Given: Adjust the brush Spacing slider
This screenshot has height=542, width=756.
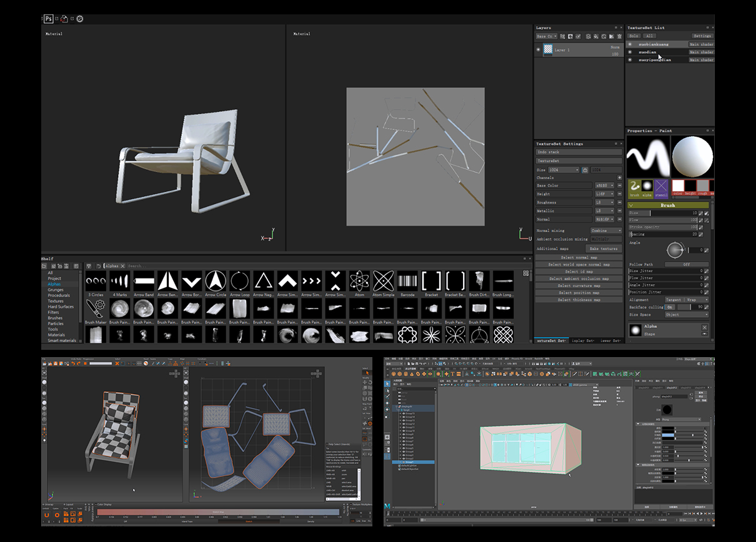Looking at the screenshot, I should (663, 235).
